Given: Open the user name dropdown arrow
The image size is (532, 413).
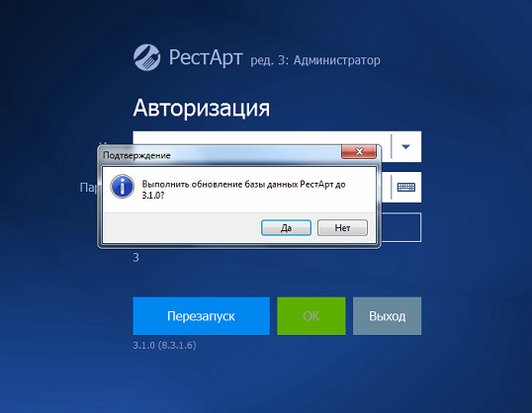Looking at the screenshot, I should point(405,146).
